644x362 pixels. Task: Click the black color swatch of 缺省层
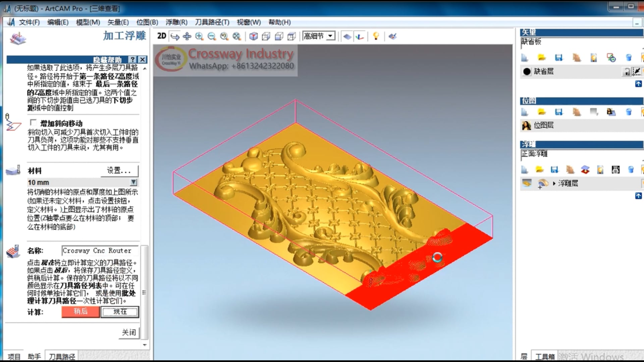tap(527, 71)
